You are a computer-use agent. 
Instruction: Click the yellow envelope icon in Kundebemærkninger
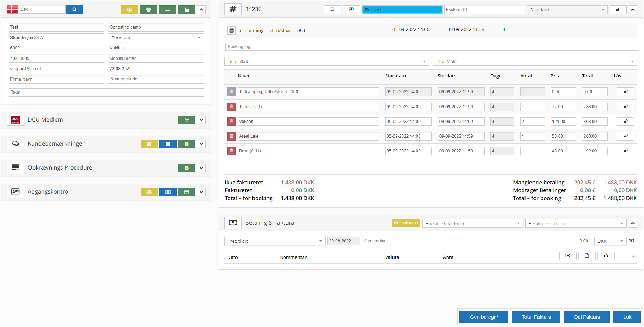coord(149,144)
